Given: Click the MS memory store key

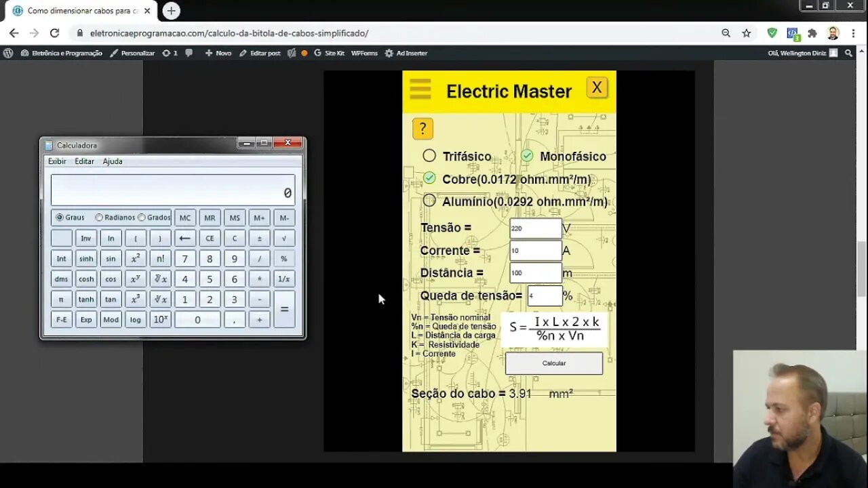Looking at the screenshot, I should coord(235,218).
